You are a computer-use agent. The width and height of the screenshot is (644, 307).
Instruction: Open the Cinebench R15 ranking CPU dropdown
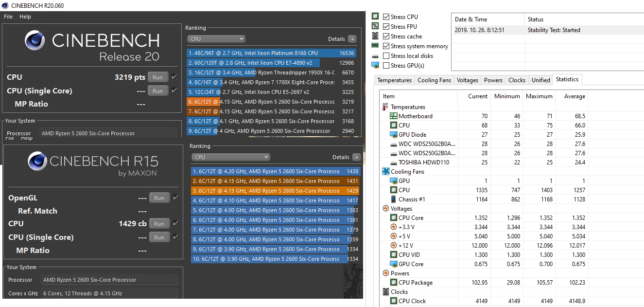231,157
